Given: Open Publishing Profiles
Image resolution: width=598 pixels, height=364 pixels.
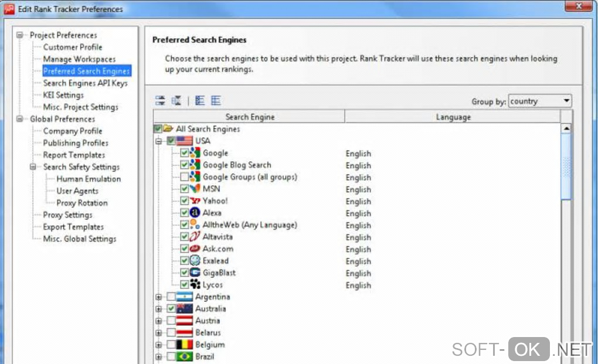Looking at the screenshot, I should [76, 143].
